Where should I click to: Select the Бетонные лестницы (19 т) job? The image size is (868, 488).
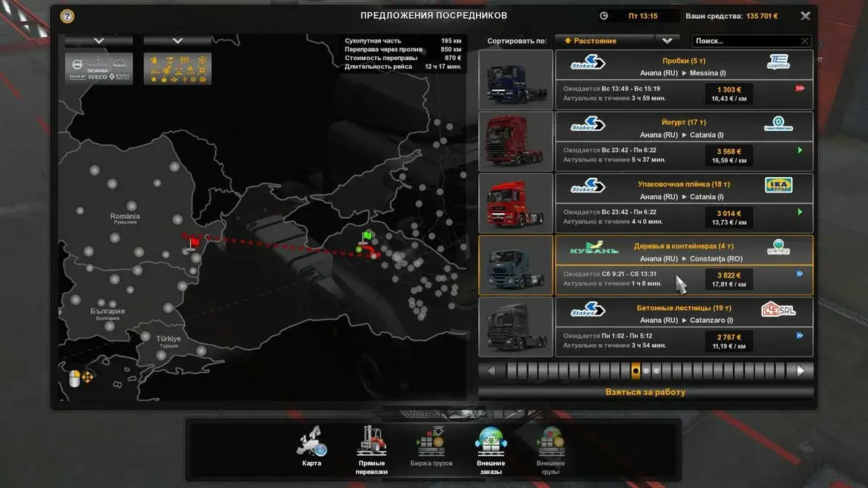pos(684,327)
